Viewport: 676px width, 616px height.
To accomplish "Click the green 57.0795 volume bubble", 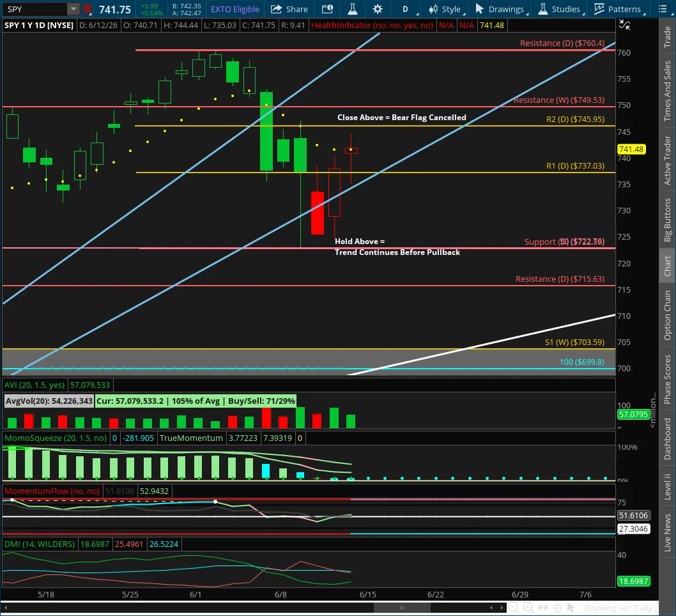I will tap(633, 414).
